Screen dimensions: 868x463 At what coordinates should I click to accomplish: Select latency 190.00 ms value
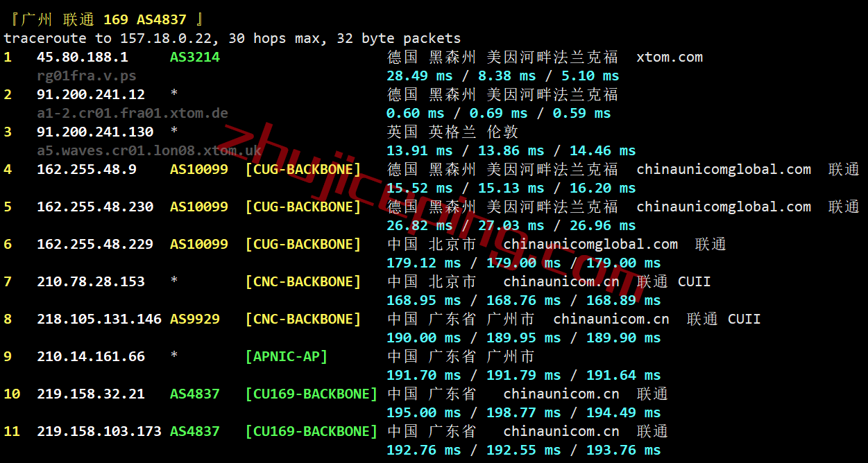point(424,338)
